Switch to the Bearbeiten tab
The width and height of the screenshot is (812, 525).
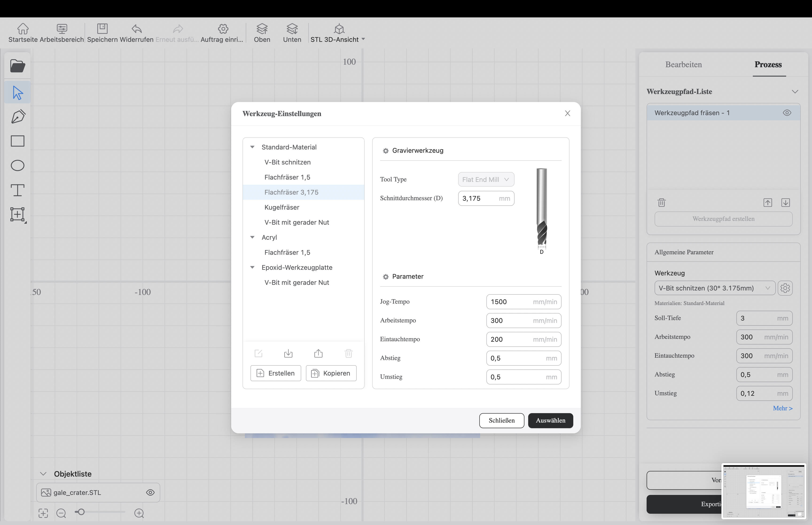tap(683, 64)
